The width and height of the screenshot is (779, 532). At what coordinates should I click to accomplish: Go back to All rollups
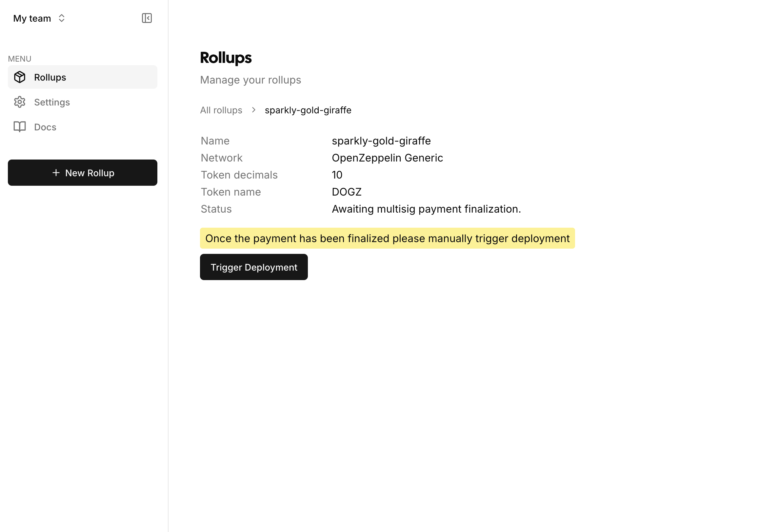(x=221, y=110)
